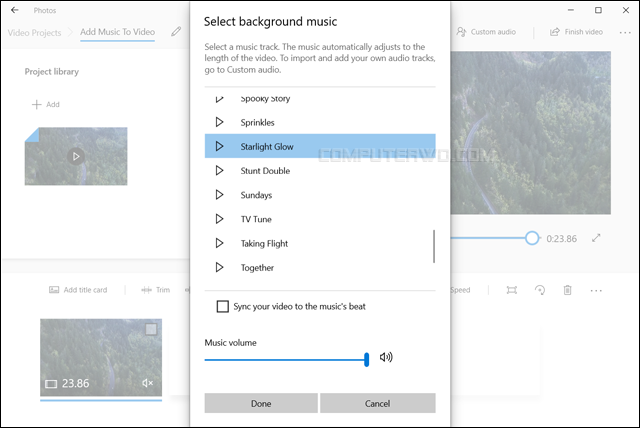Play the Taking Flight track preview
The image size is (640, 428).
pos(220,243)
